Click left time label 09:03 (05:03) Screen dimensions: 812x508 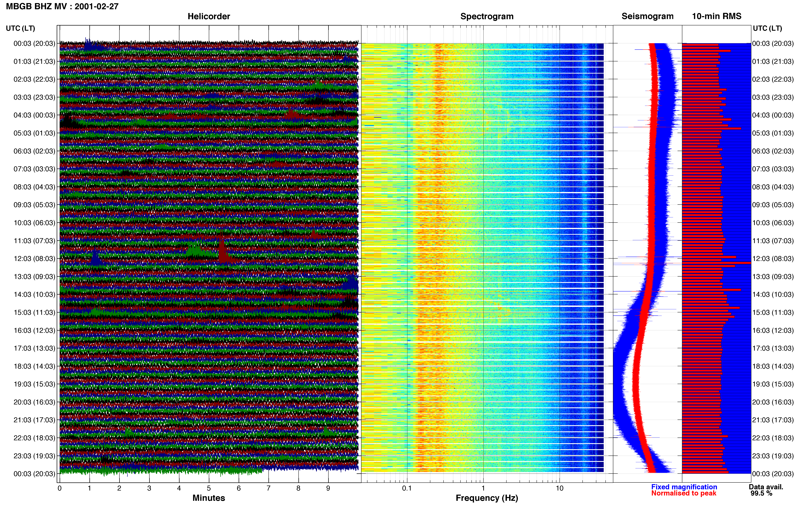34,205
